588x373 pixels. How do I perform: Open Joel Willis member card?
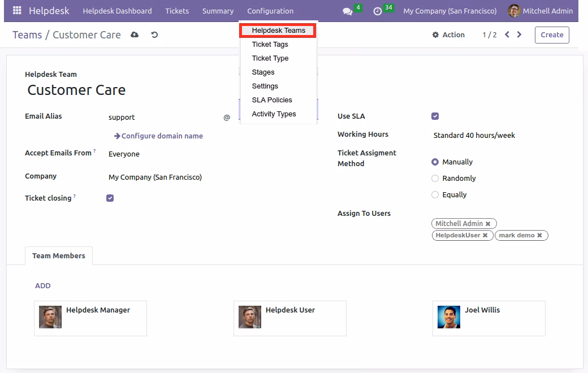(489, 318)
